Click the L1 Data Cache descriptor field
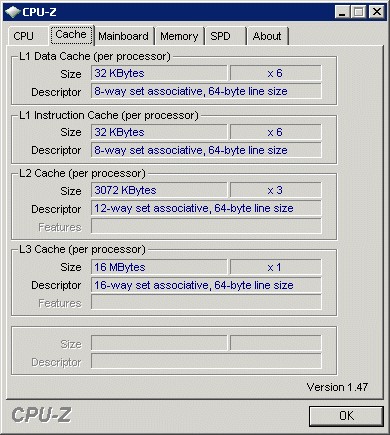 (206, 91)
